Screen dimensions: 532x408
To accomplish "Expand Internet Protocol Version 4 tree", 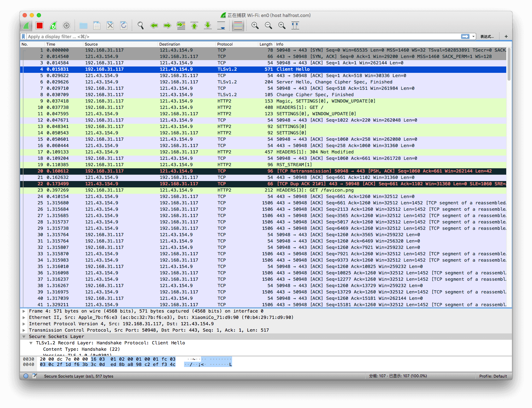I will point(24,324).
